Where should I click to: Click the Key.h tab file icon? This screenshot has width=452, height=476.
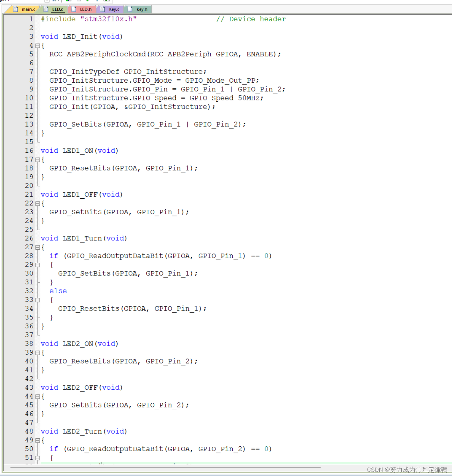[x=130, y=9]
